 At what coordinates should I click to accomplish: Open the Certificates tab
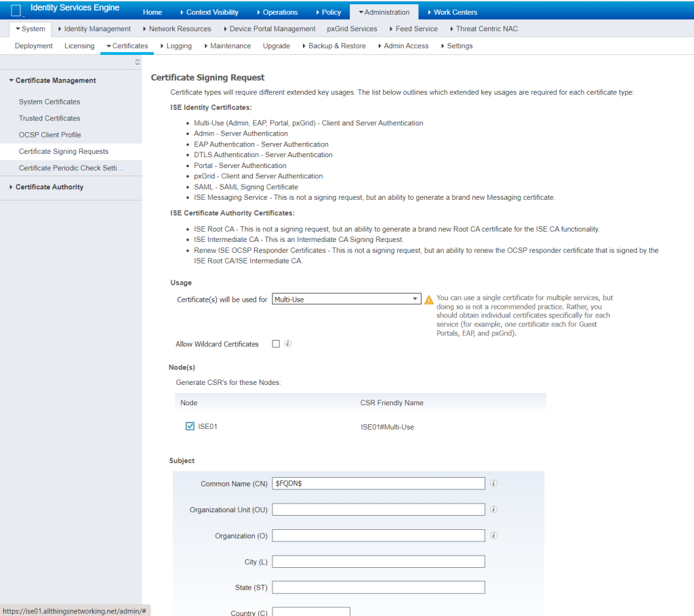coord(127,46)
